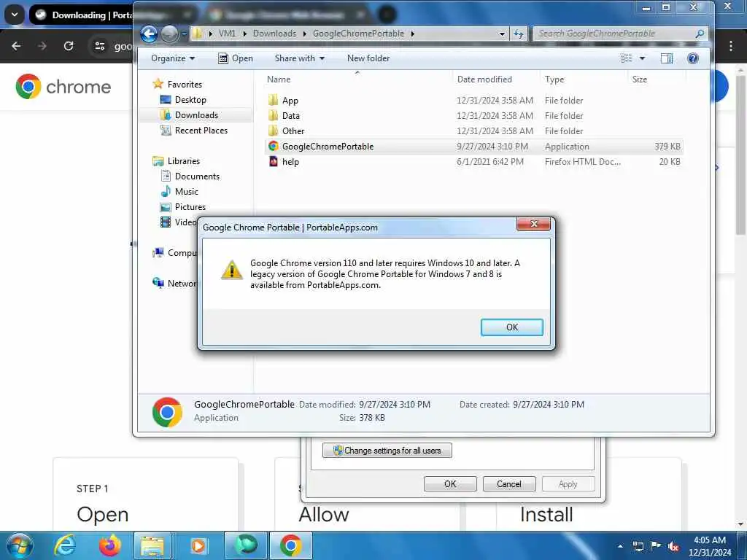
Task: Open the Share with dropdown
Action: (x=299, y=58)
